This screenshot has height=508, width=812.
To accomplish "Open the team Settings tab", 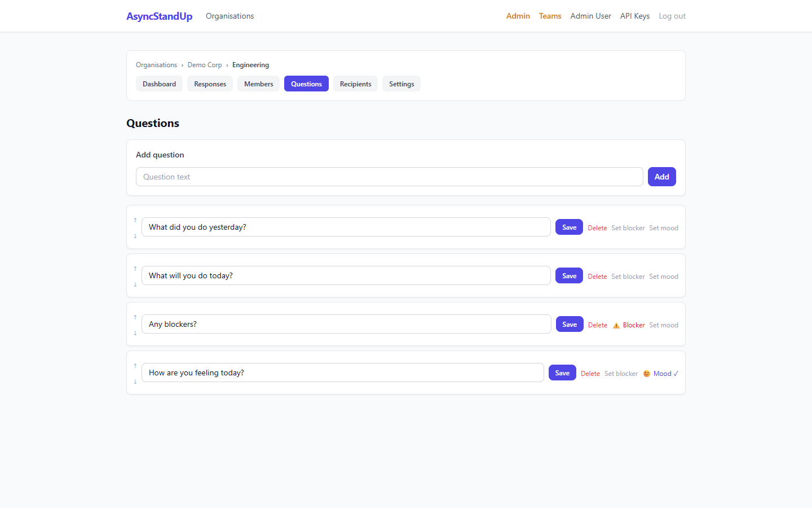I will 401,84.
